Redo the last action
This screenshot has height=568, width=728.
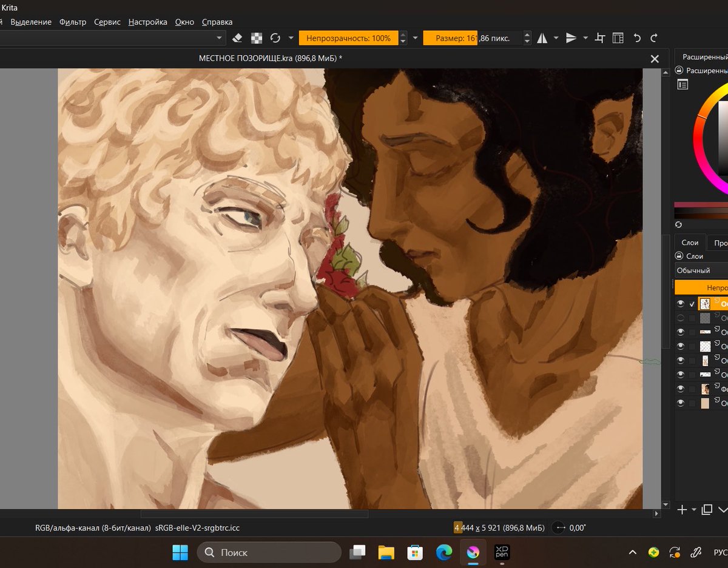[654, 38]
